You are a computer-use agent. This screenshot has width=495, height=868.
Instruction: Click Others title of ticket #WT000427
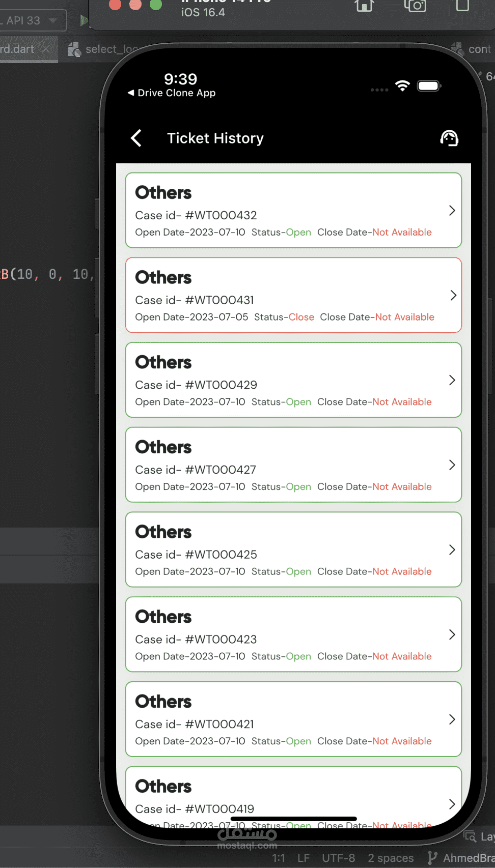pyautogui.click(x=163, y=447)
